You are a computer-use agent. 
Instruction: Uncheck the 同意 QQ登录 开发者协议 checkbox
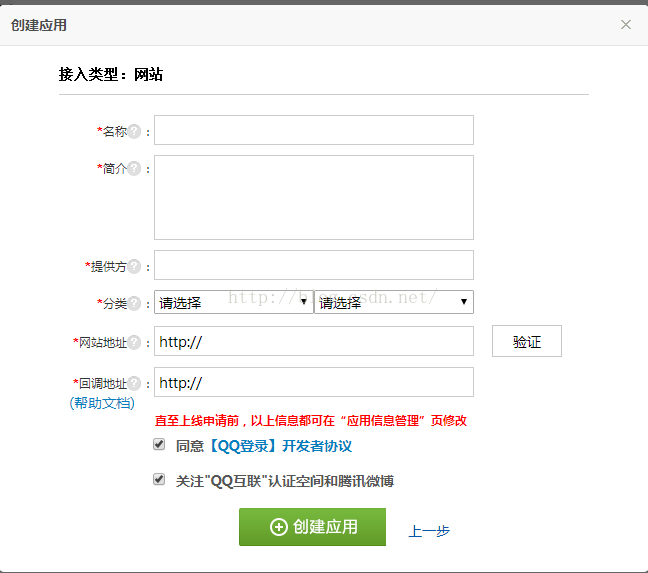tap(159, 444)
